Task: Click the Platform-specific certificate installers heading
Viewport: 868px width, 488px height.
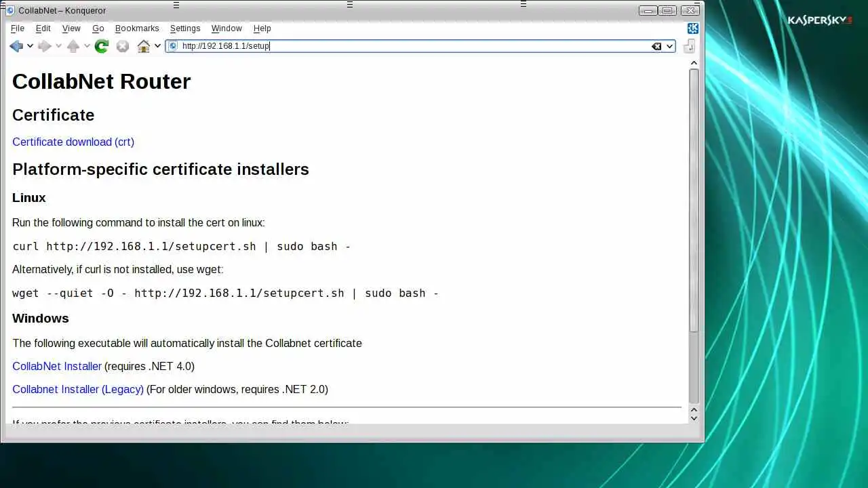Action: pos(161,169)
